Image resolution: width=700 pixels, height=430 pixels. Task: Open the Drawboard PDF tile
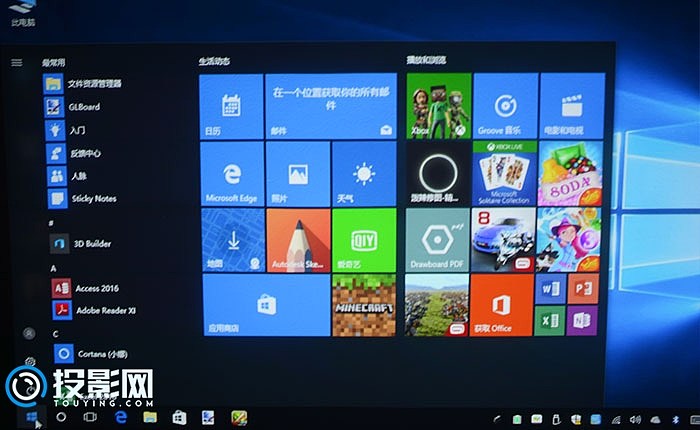point(437,240)
